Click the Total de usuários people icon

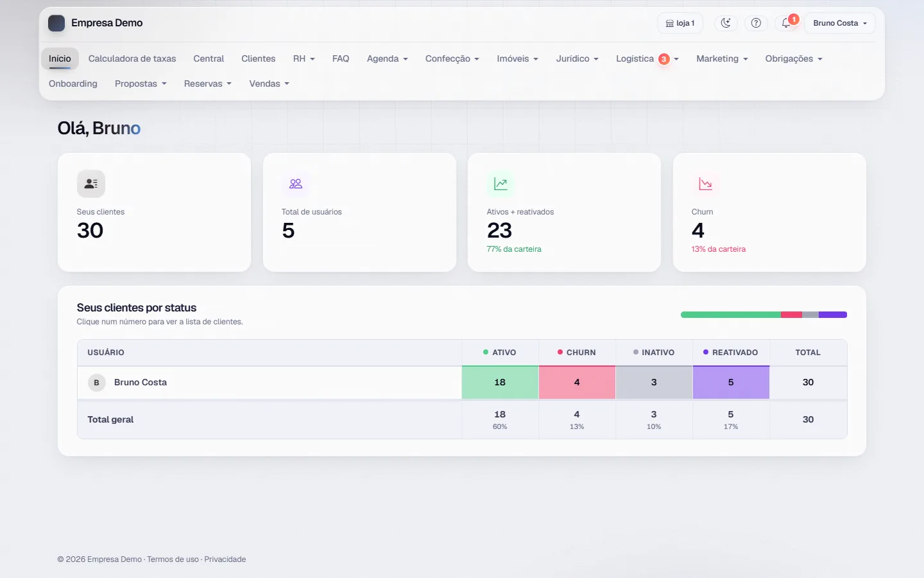pos(296,184)
